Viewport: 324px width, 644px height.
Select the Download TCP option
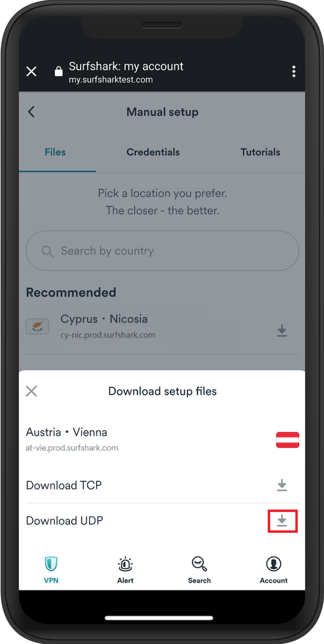[x=64, y=485]
